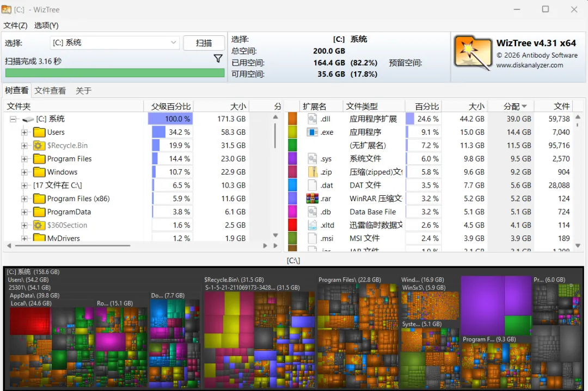Click the .db file type icon

tap(313, 212)
